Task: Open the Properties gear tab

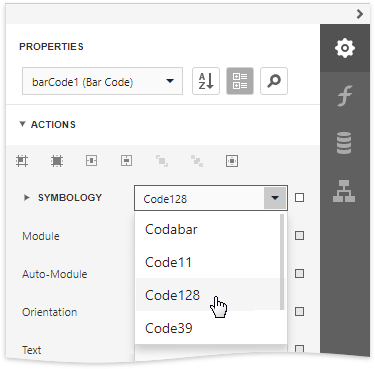Action: pyautogui.click(x=345, y=48)
